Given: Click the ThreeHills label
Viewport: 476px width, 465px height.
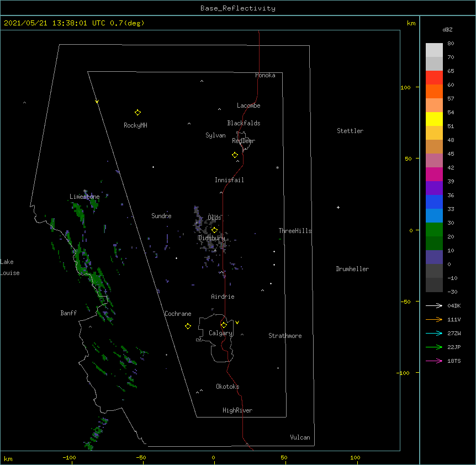Looking at the screenshot, I should tap(295, 231).
